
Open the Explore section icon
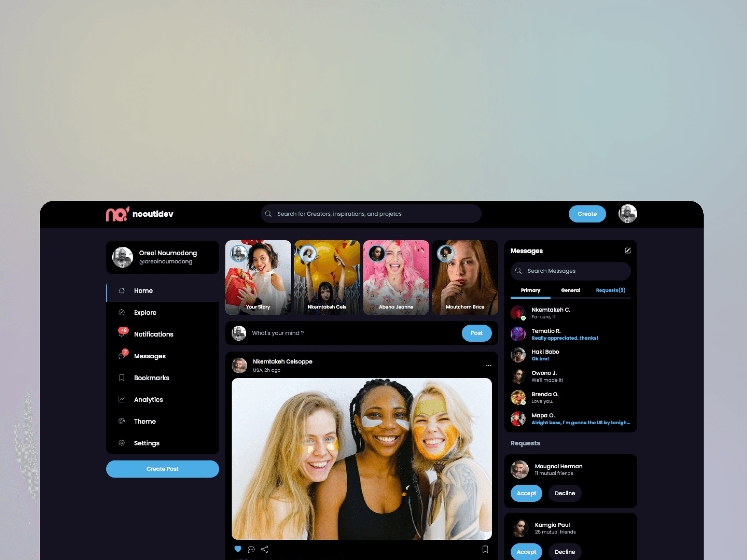[122, 312]
